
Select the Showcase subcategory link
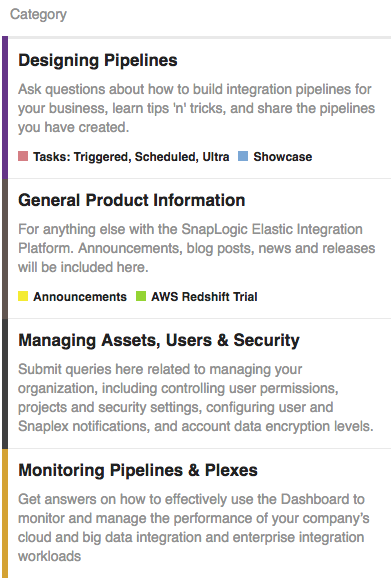pyautogui.click(x=283, y=157)
